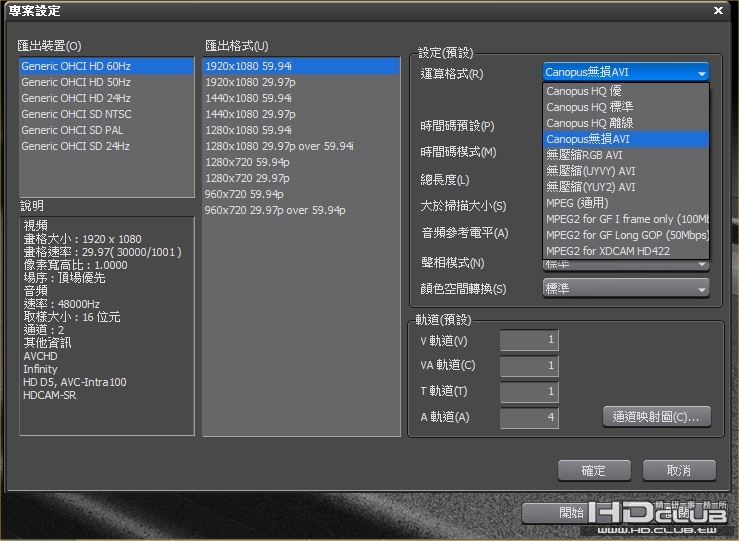Choose 1280x720 59.94p export format
Viewport: 739px width, 541px height.
[301, 162]
